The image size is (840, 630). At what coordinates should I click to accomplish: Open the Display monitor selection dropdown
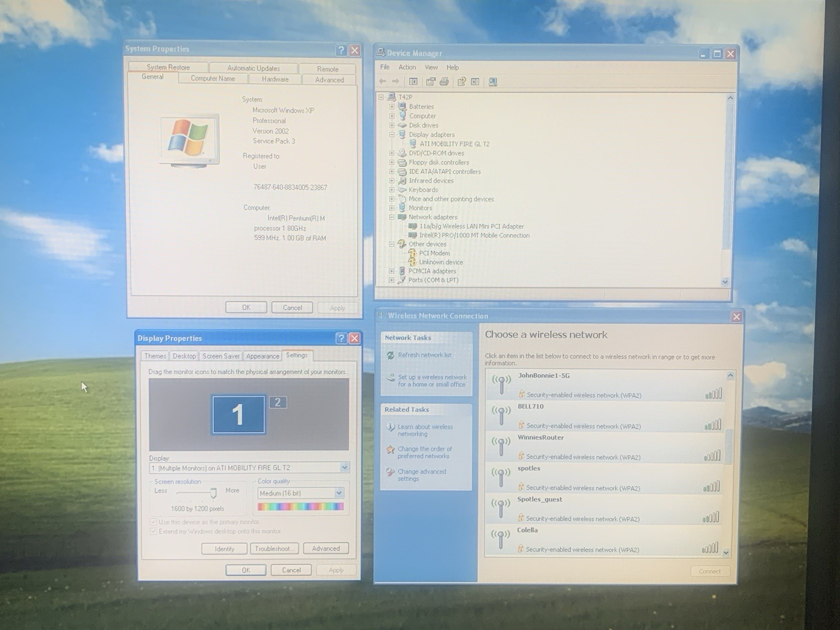click(344, 467)
